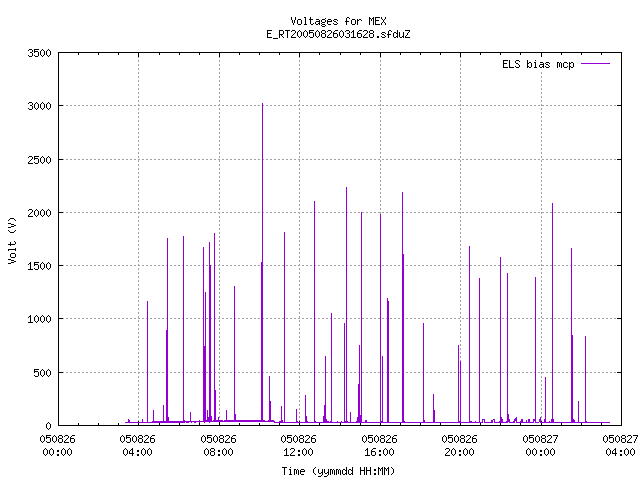Click the x-axis tick "050826 04:00"
Viewport: 640px width, 480px height.
(x=138, y=445)
